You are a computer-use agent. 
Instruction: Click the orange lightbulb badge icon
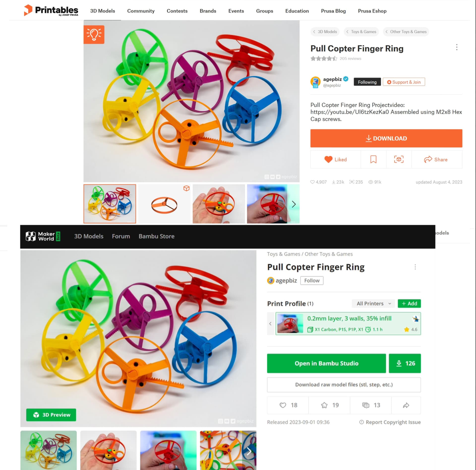(94, 34)
